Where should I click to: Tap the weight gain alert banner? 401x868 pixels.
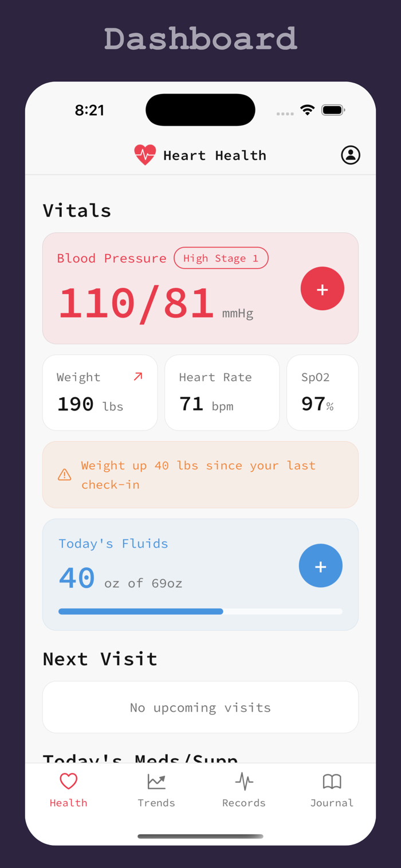[200, 475]
